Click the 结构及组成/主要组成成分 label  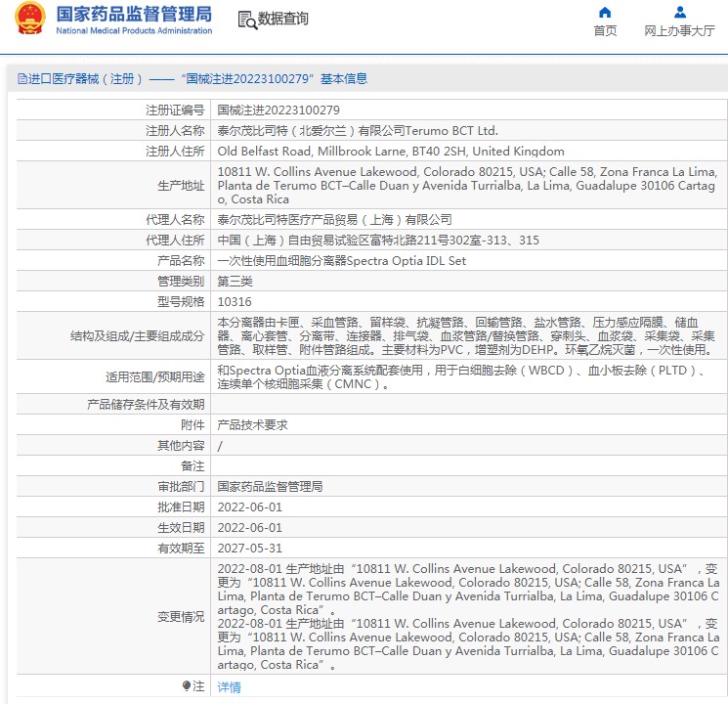point(138,336)
